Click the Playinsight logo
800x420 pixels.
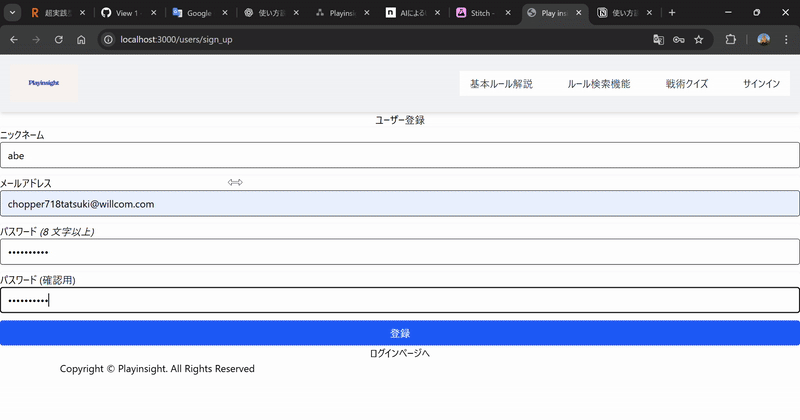(44, 83)
